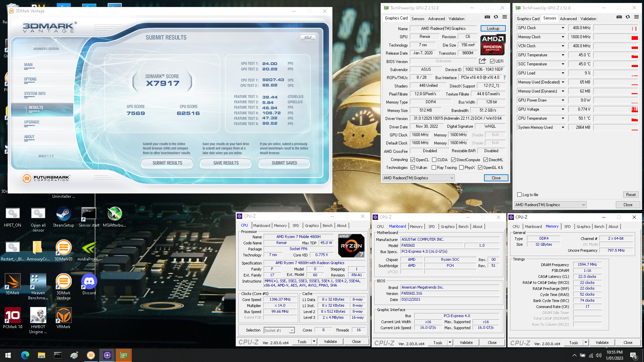Image resolution: width=644 pixels, height=362 pixels.
Task: Open the hamburger menu in GPU-Z Sensors window
Action: [x=636, y=17]
